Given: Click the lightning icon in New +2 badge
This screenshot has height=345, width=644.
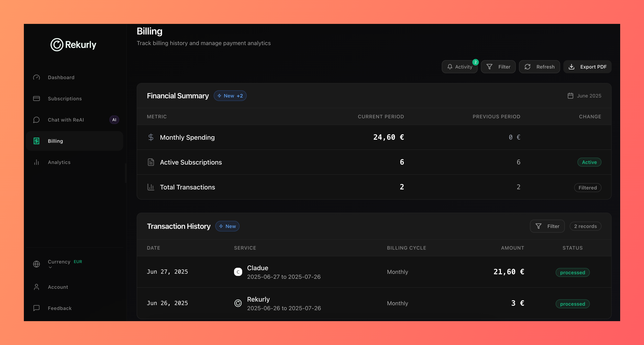Looking at the screenshot, I should pyautogui.click(x=219, y=96).
